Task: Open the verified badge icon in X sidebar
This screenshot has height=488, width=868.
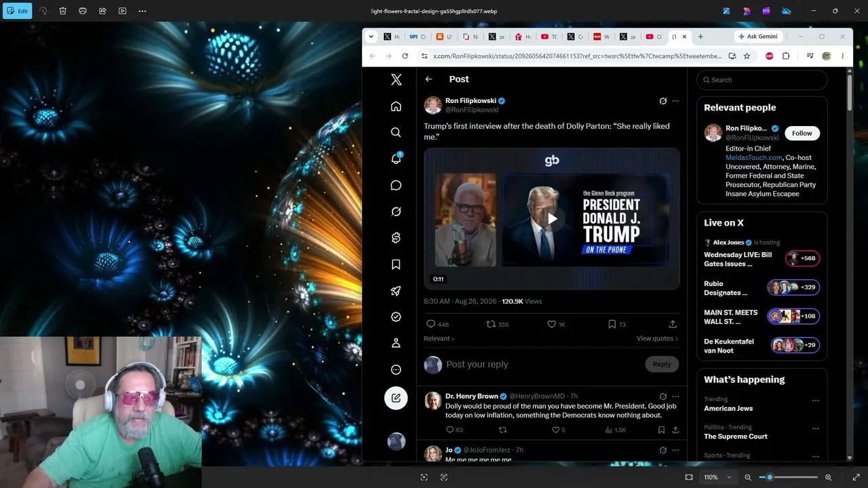Action: click(396, 317)
